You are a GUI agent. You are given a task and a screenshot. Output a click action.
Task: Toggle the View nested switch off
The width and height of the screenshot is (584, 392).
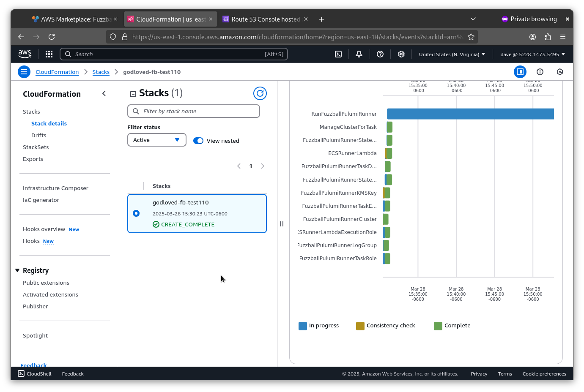(x=198, y=141)
